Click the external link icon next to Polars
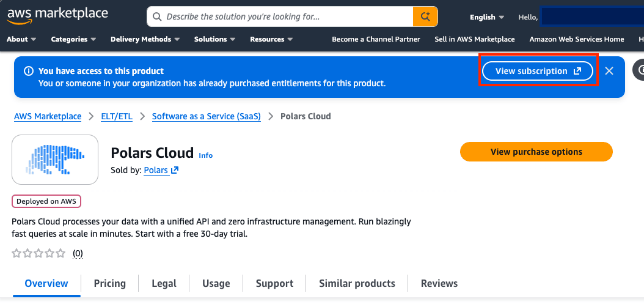This screenshot has width=644, height=304. tap(175, 170)
